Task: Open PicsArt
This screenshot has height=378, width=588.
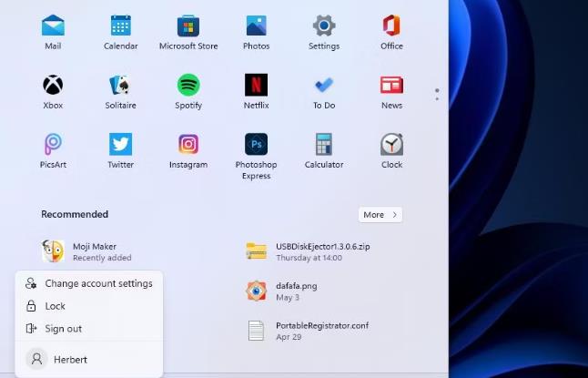Action: click(53, 151)
